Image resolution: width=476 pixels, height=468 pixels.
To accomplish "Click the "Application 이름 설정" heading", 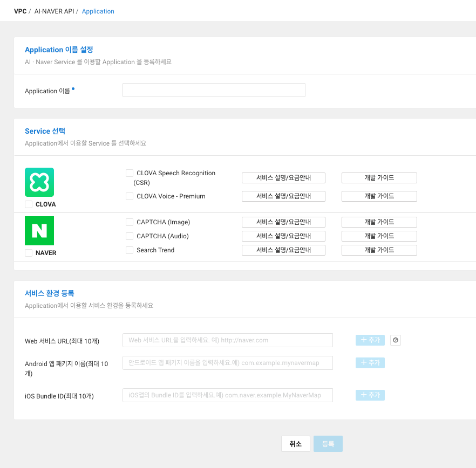I will pos(59,50).
